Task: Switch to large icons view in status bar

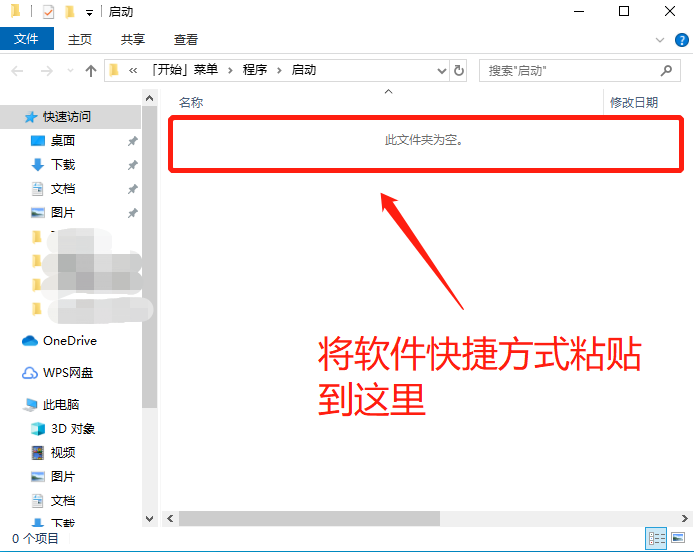Action: tap(678, 539)
